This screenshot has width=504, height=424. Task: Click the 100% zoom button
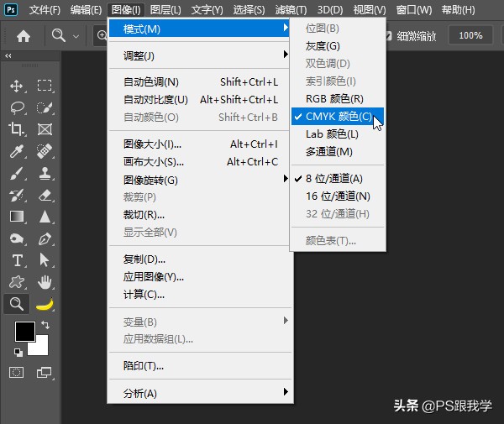coord(470,35)
